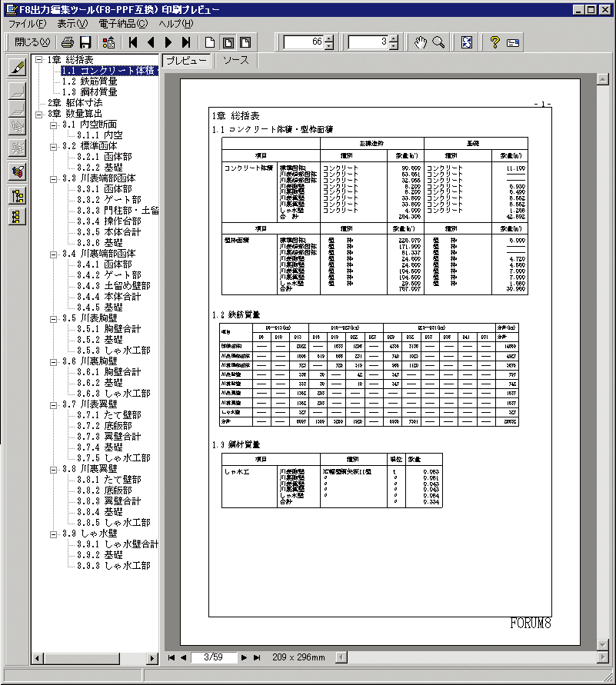Click first-page arrow in bottom navigation bar
The image size is (616, 685).
[x=171, y=657]
